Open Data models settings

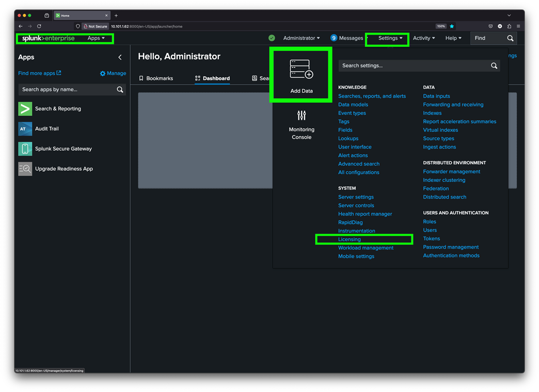coord(353,104)
